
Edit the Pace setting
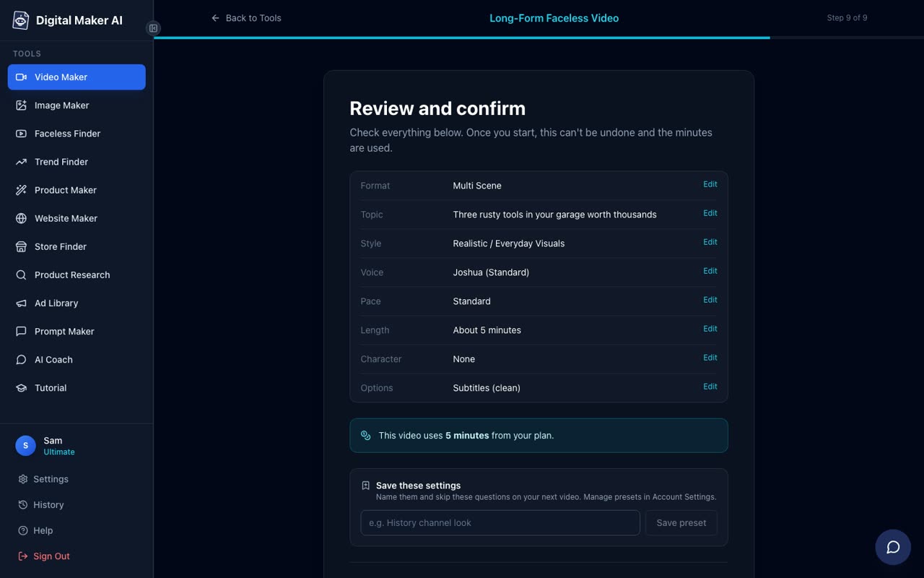(x=710, y=300)
